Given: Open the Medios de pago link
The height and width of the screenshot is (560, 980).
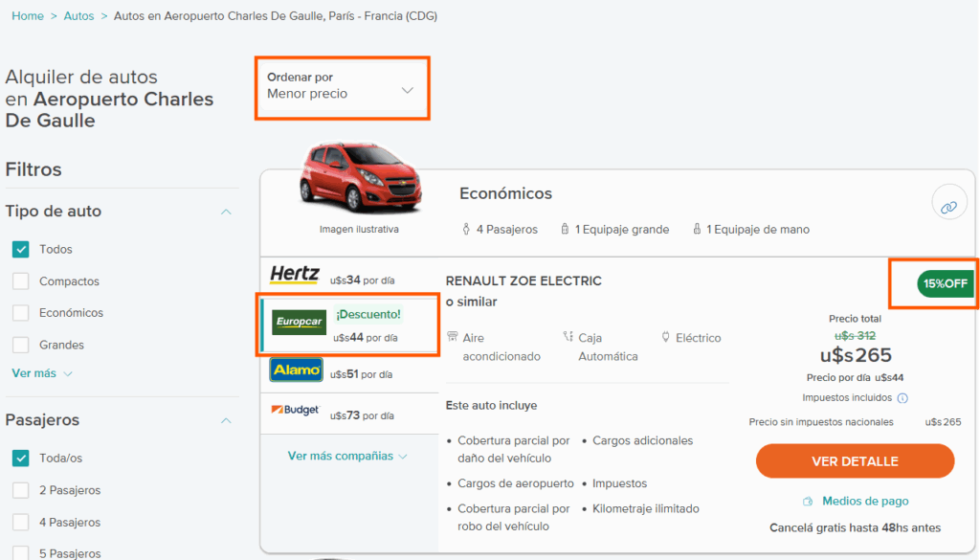Looking at the screenshot, I should [x=864, y=500].
